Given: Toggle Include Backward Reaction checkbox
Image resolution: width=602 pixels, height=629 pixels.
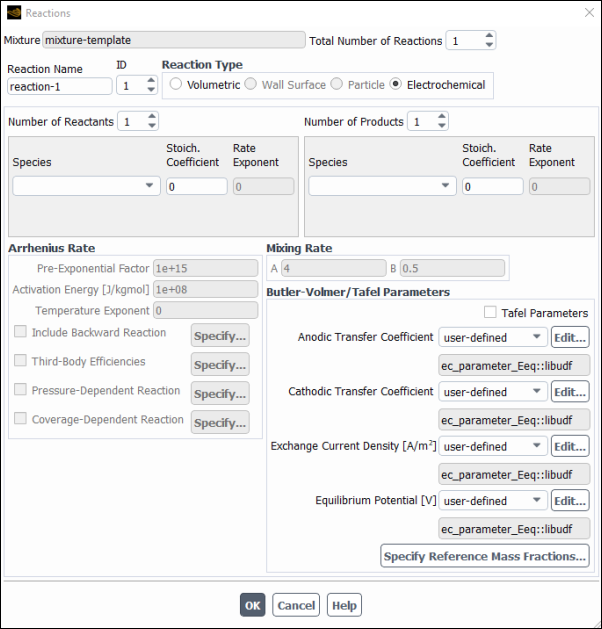Looking at the screenshot, I should (20, 332).
